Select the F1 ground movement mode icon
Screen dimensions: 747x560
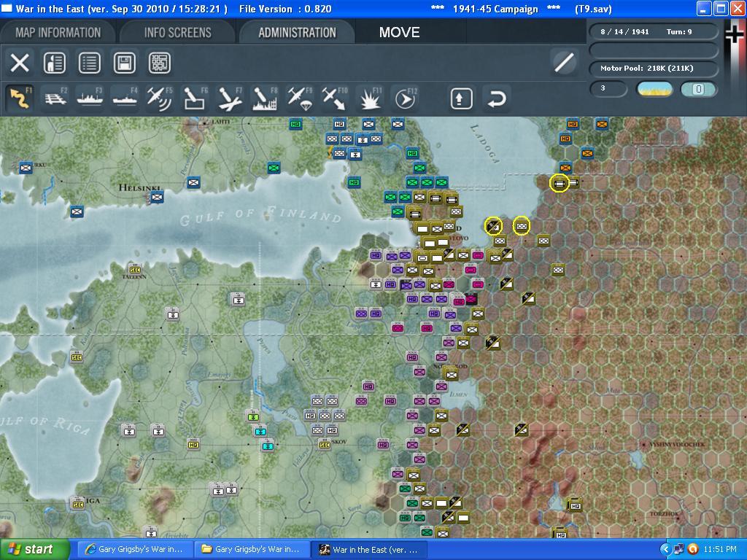[20, 98]
